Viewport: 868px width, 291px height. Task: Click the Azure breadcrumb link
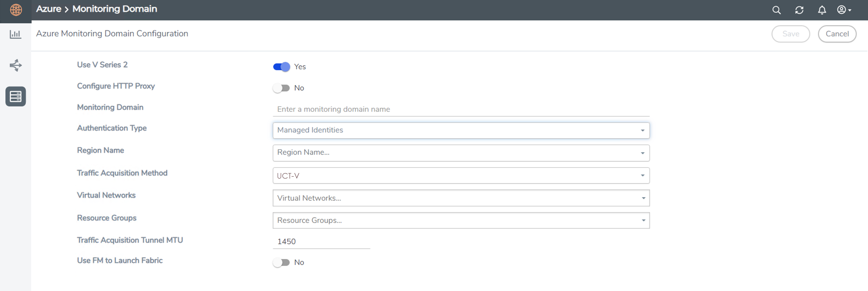click(48, 9)
